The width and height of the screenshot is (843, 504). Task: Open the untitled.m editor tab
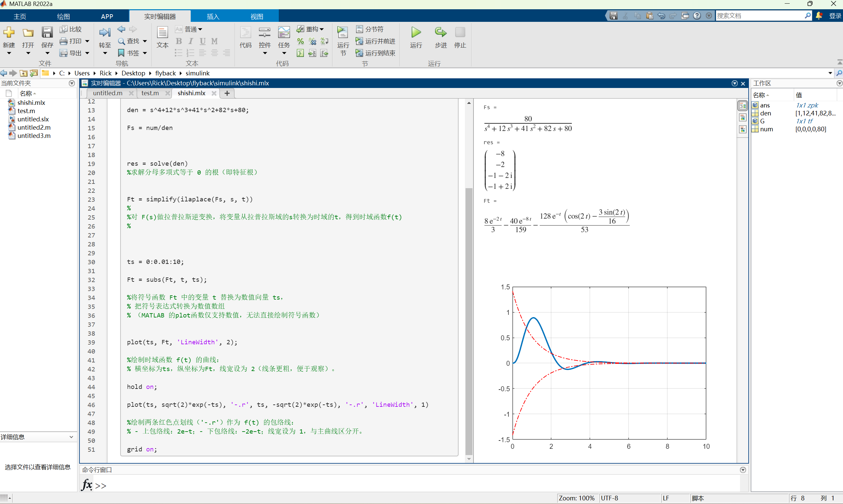(107, 93)
